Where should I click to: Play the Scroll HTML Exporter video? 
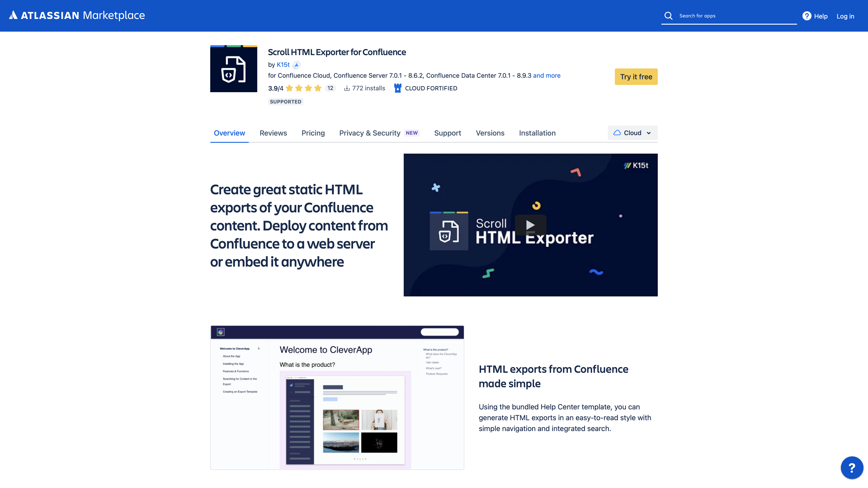click(x=530, y=225)
